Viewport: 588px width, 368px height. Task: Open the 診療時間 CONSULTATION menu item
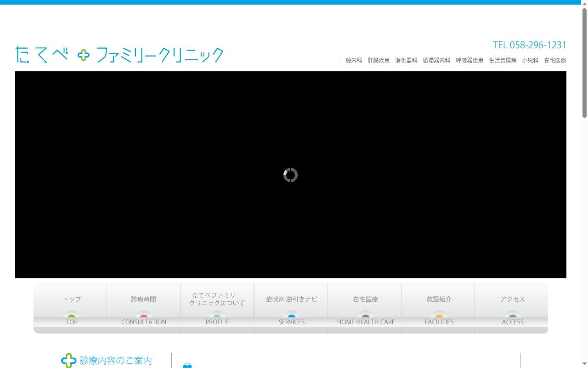point(144,308)
